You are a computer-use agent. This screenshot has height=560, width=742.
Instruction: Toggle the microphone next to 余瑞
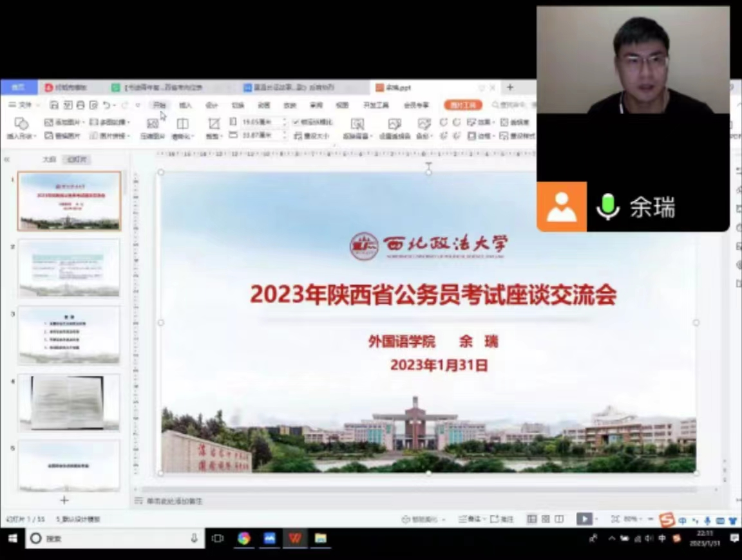point(607,207)
